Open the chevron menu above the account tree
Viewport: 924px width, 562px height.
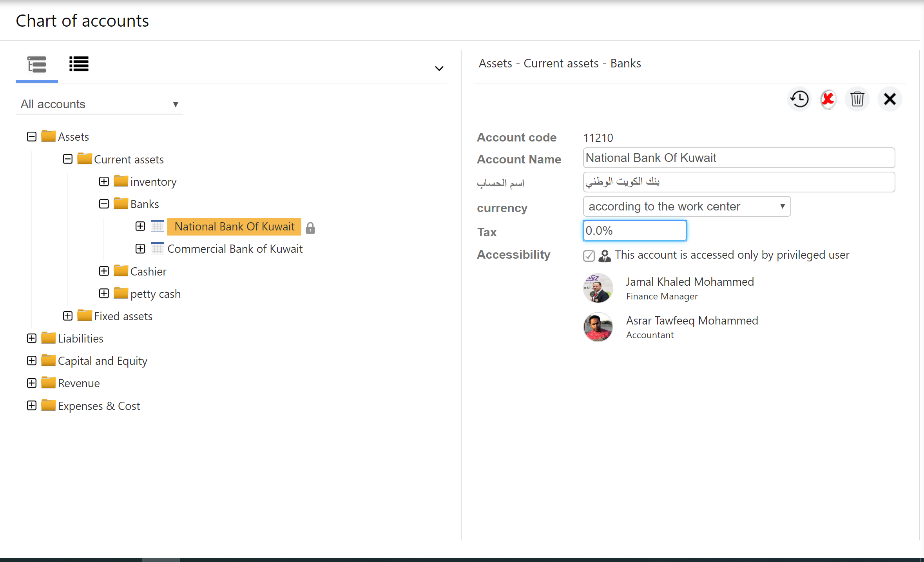(439, 69)
